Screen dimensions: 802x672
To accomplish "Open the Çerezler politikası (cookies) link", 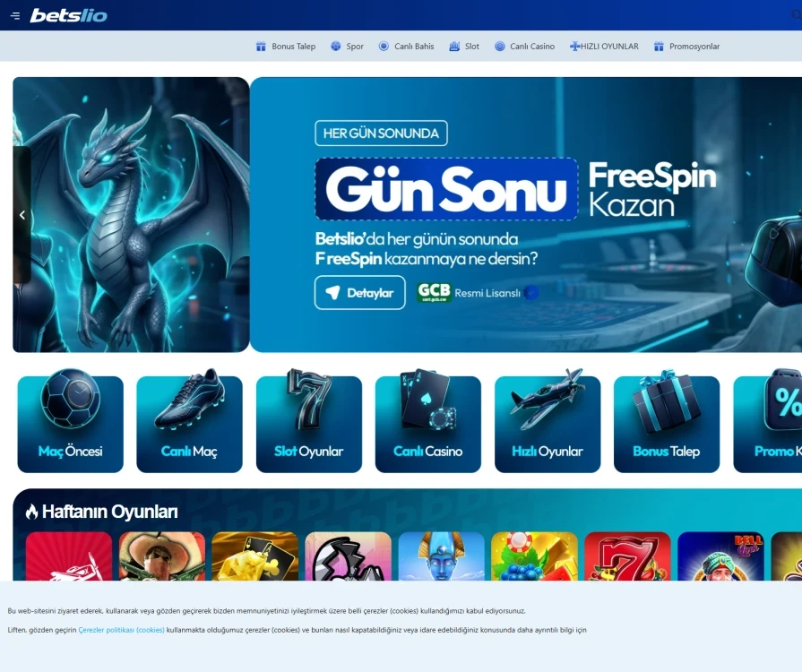I will tap(121, 630).
